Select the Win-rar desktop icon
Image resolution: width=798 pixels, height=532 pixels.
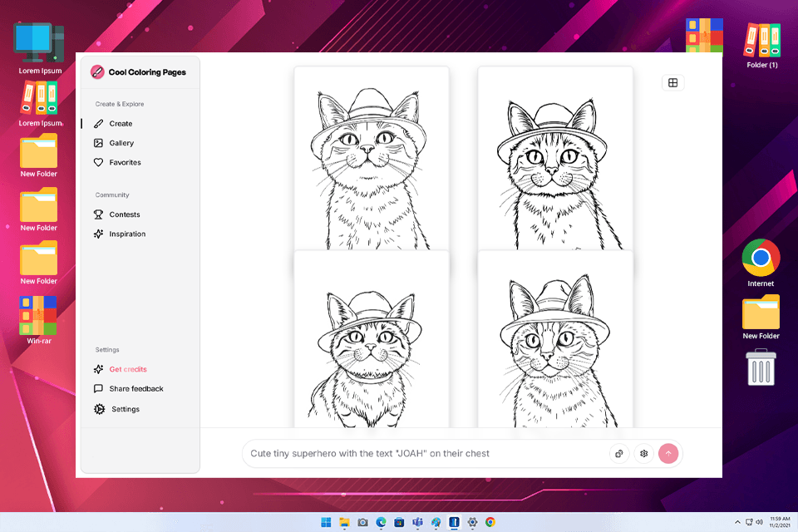(x=39, y=320)
